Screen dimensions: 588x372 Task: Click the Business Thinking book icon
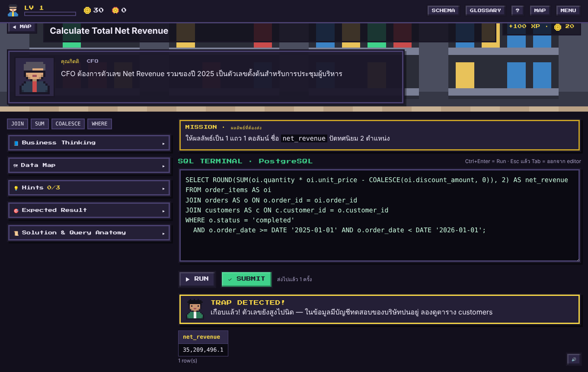[16, 143]
